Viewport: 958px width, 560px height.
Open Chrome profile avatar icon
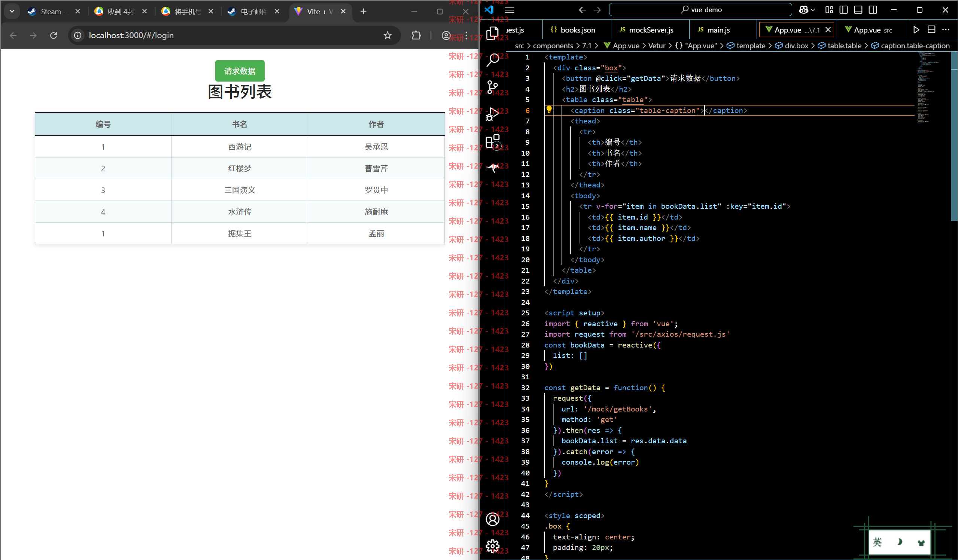click(x=446, y=35)
